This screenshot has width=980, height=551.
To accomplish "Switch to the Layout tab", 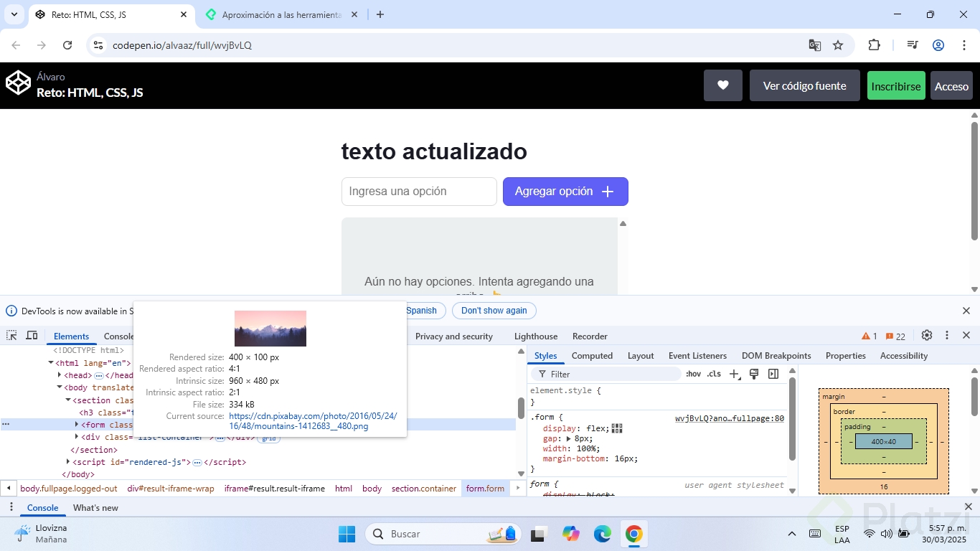I will pyautogui.click(x=641, y=356).
